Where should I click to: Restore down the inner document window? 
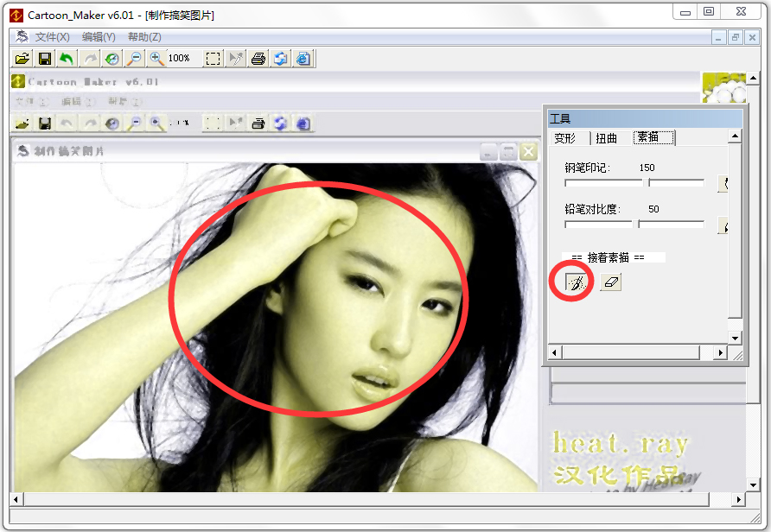[736, 37]
